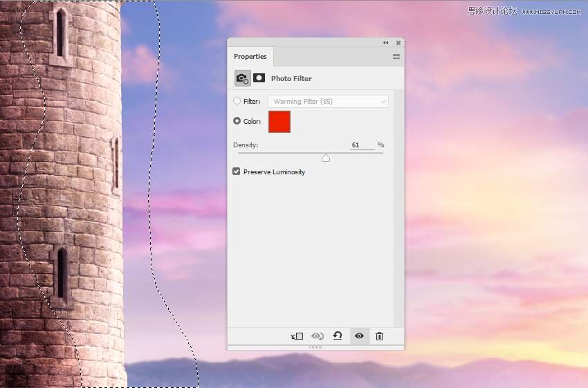Click the panel bottom resize grip

coord(315,347)
